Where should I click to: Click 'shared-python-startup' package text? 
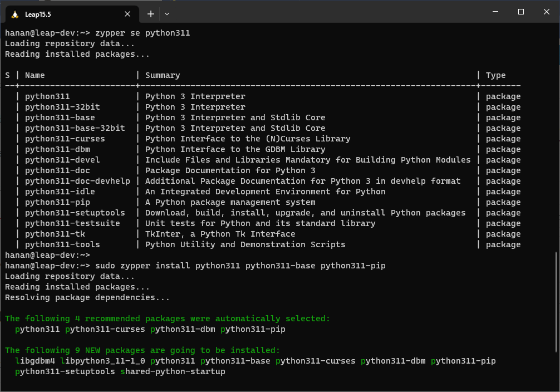click(x=173, y=371)
